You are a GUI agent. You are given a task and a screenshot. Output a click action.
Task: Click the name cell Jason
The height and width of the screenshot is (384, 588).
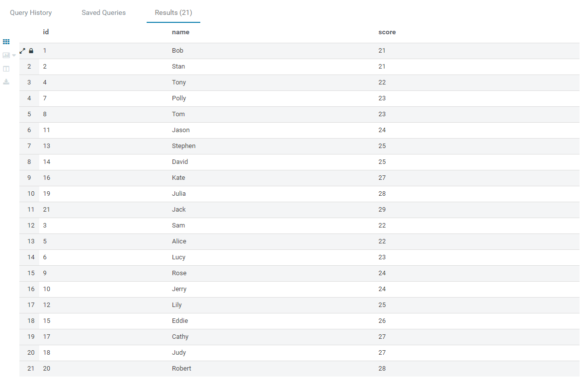[180, 130]
